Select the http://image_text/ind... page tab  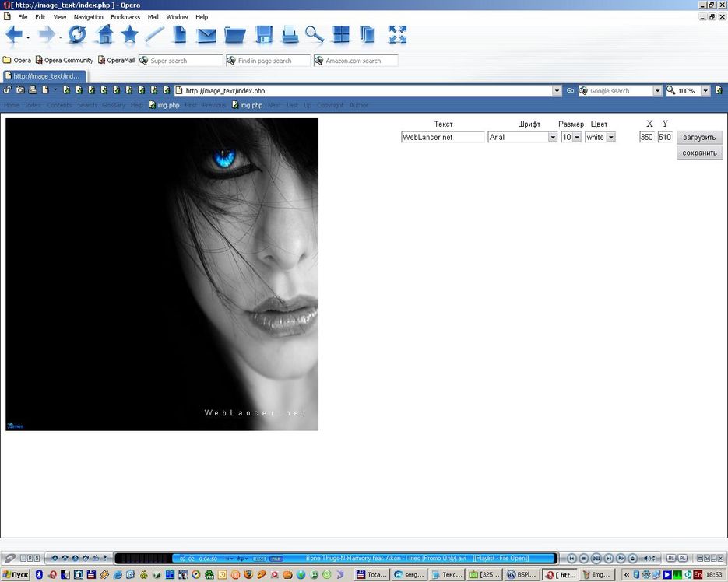pos(44,75)
